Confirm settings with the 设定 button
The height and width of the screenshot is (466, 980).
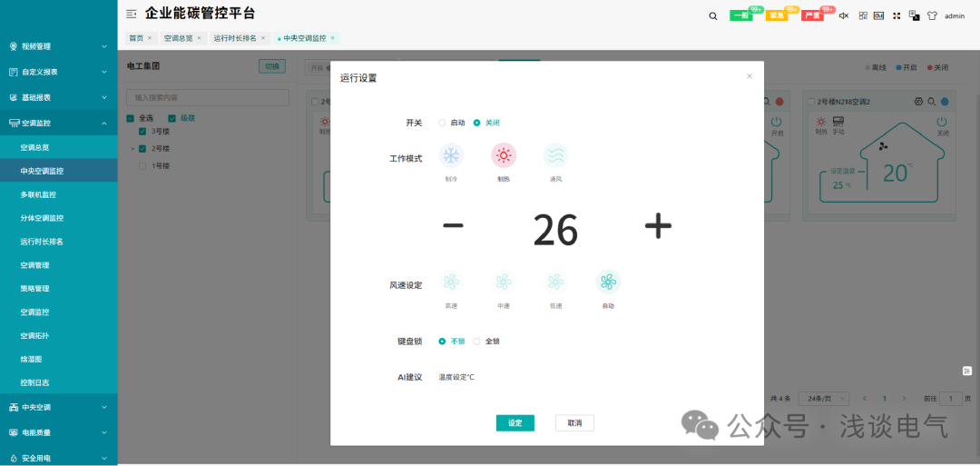click(x=515, y=422)
